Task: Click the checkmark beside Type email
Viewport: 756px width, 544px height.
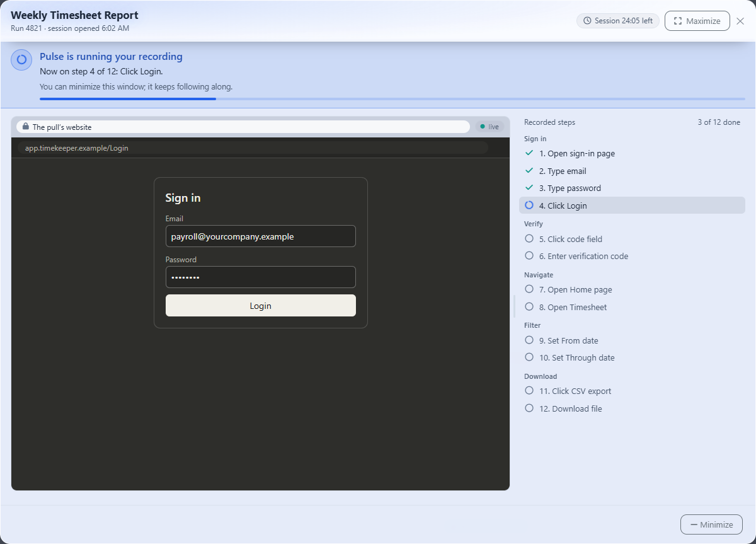Action: [x=529, y=171]
